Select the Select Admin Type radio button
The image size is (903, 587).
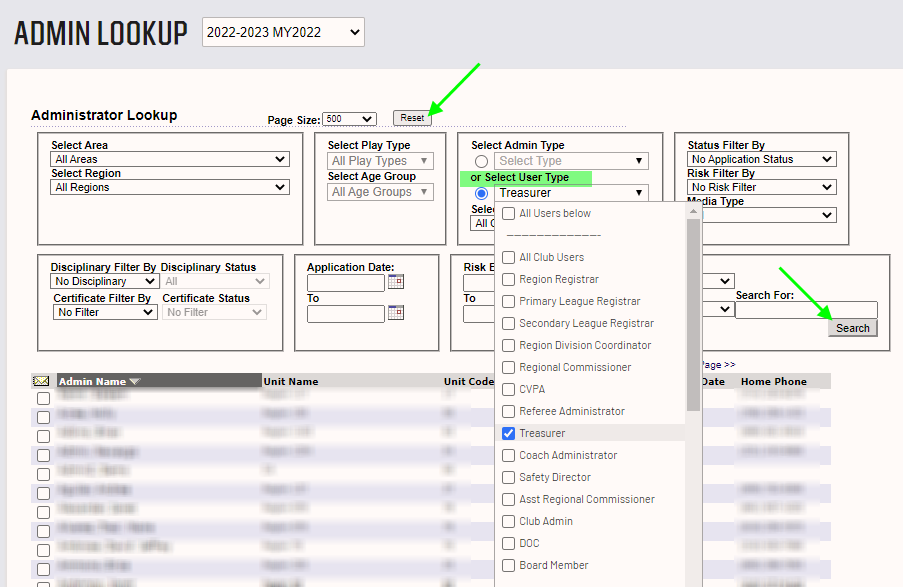482,161
